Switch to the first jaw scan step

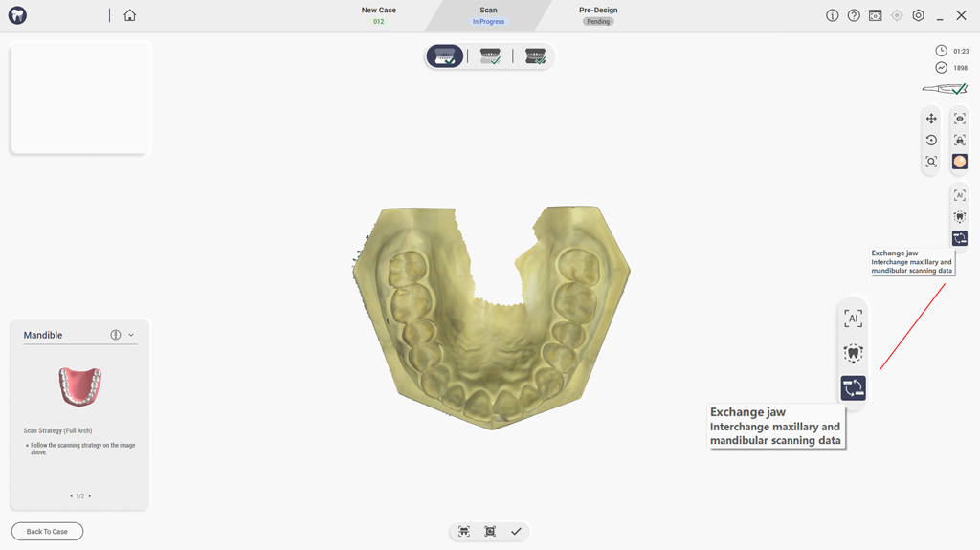445,56
